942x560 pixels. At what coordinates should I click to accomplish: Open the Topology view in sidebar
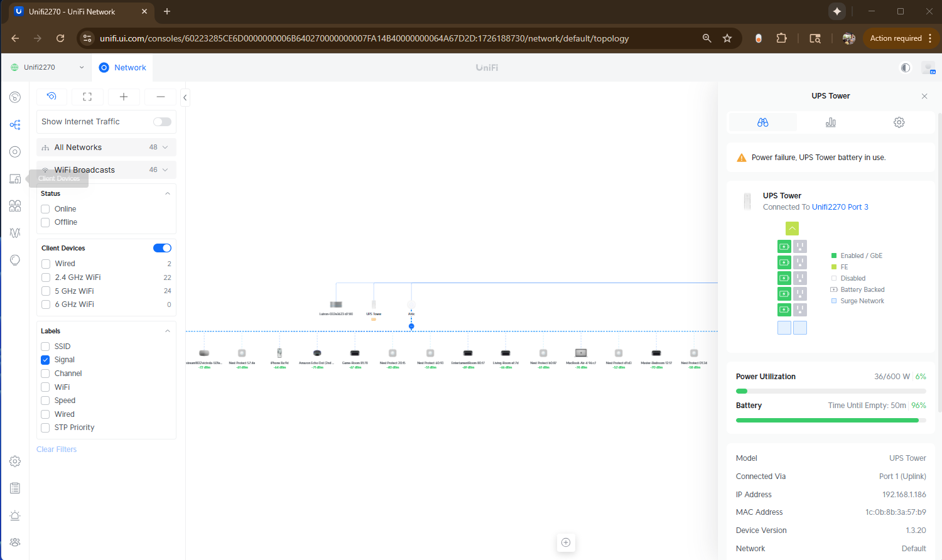15,125
